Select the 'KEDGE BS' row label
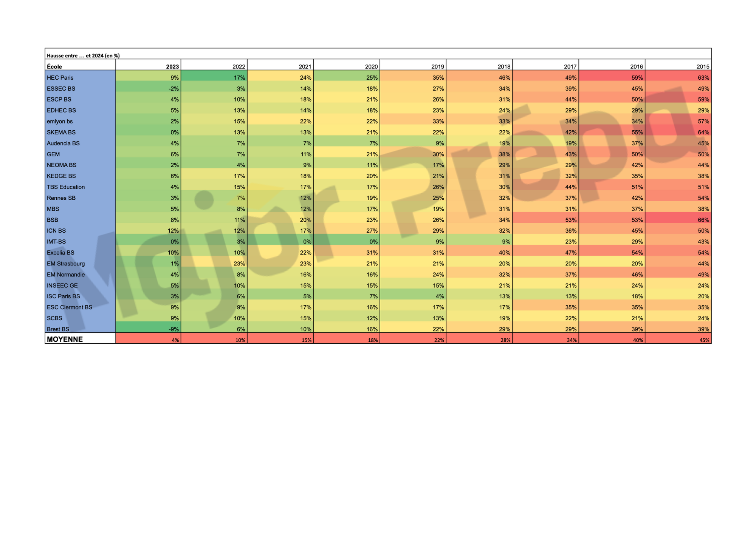This screenshot has height=534, width=756. (x=61, y=176)
